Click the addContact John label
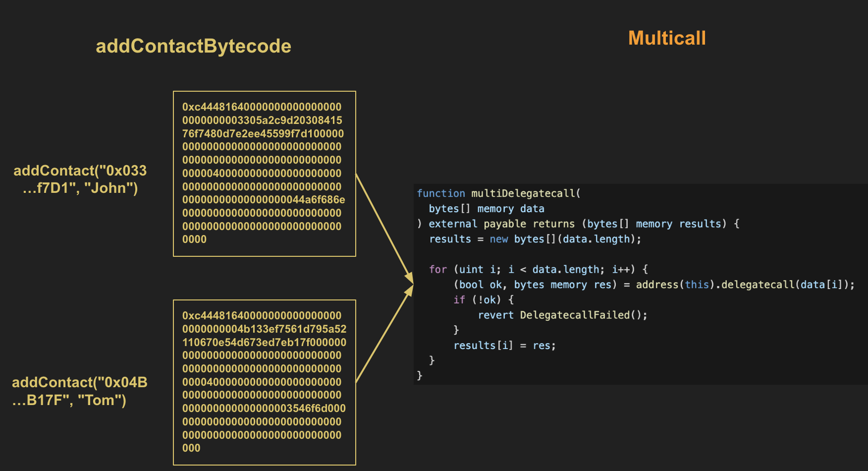 pos(80,179)
